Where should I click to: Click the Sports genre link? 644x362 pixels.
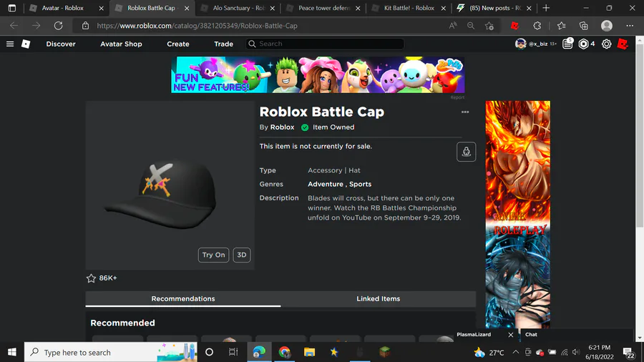[360, 185]
